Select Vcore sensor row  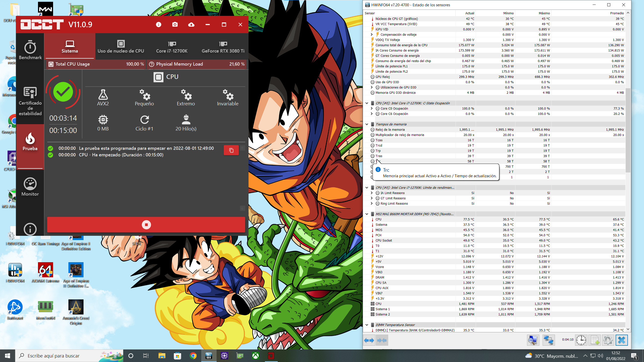click(495, 267)
